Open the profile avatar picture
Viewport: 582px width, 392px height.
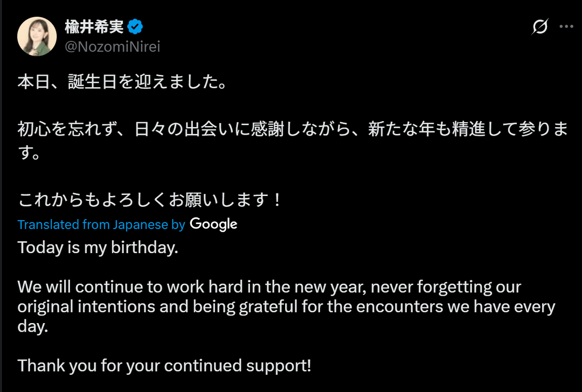point(37,36)
